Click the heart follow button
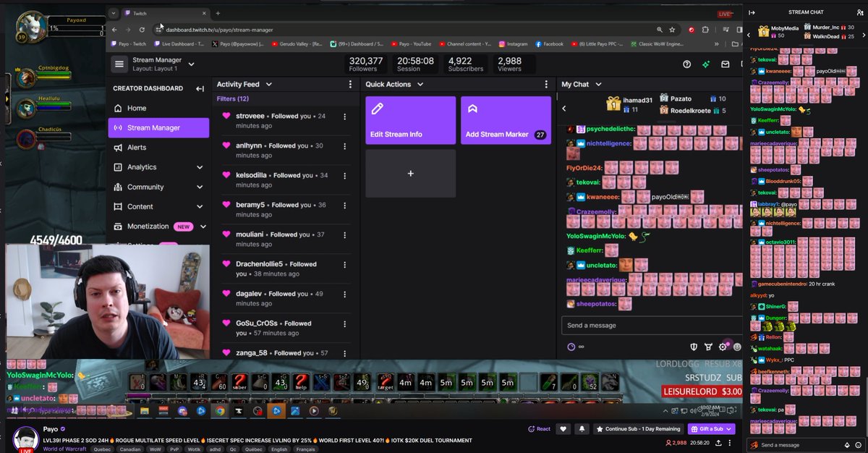Image resolution: width=868 pixels, height=453 pixels. point(564,429)
